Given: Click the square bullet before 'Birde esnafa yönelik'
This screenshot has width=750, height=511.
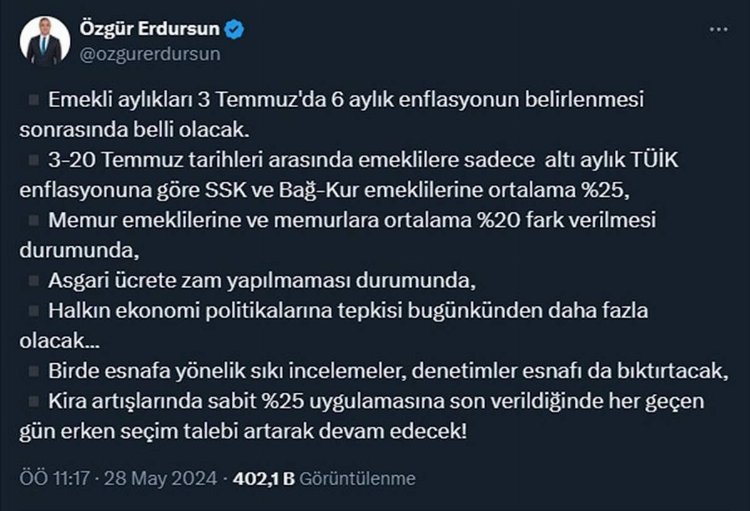Looking at the screenshot, I should coord(34,370).
